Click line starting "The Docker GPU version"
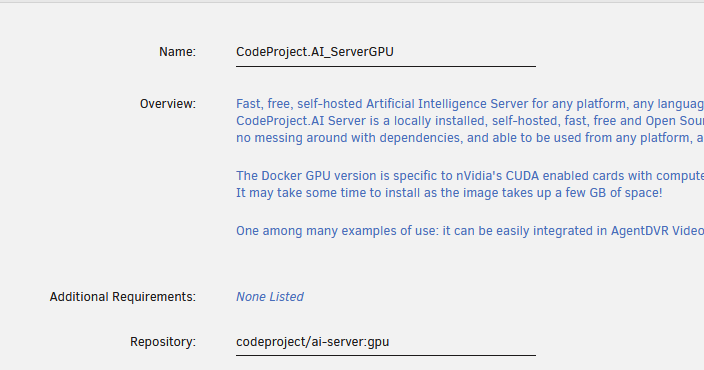 point(470,176)
